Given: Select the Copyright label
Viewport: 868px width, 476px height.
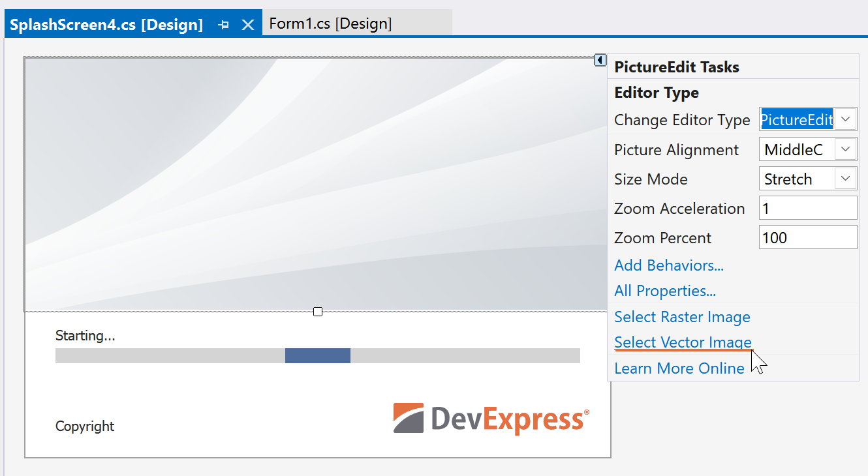Looking at the screenshot, I should tap(85, 426).
